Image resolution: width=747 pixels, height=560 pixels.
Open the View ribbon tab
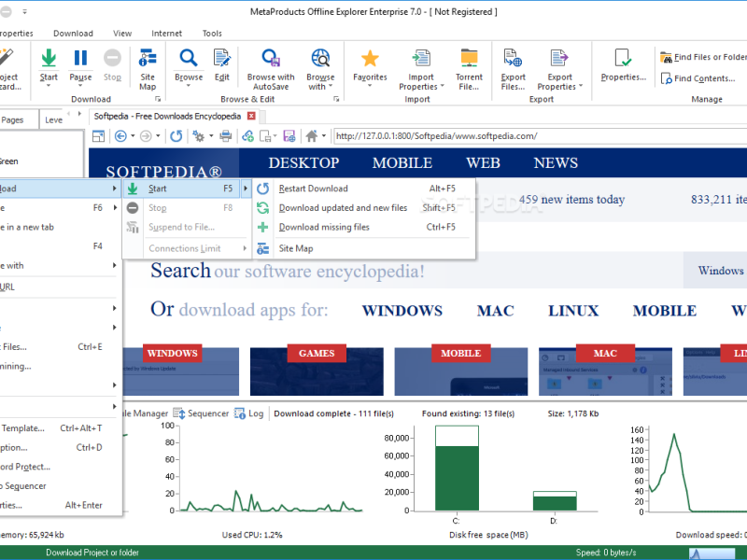[x=122, y=34]
